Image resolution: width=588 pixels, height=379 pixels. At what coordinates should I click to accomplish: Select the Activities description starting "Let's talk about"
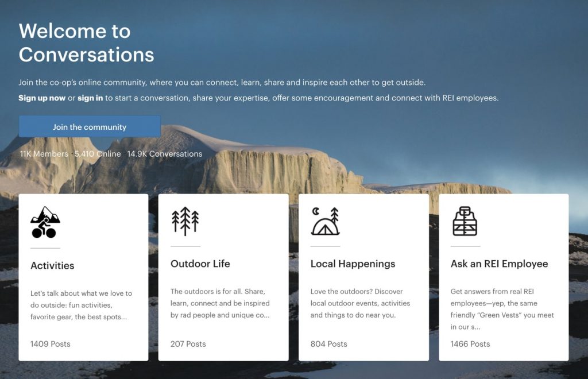[x=82, y=305]
